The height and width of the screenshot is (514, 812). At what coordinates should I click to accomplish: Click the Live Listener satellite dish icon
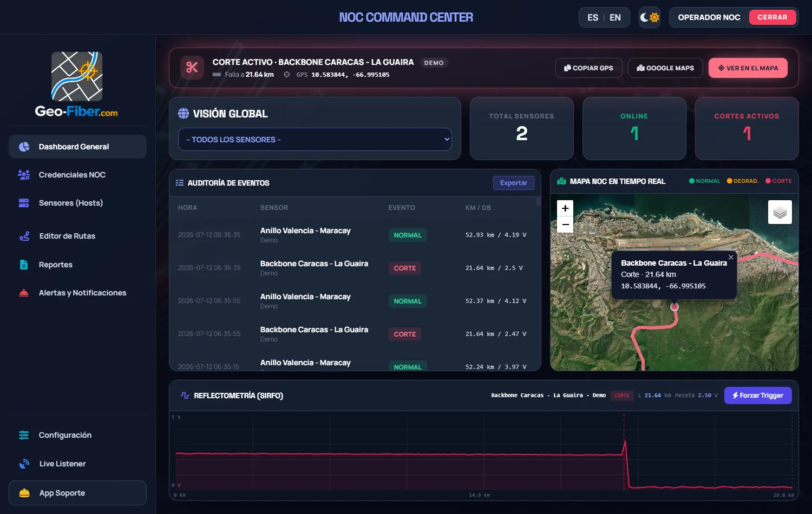coord(24,464)
